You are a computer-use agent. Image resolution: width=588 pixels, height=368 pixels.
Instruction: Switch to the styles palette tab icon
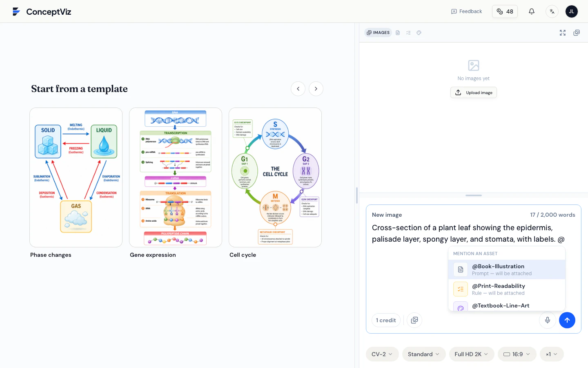pos(419,33)
